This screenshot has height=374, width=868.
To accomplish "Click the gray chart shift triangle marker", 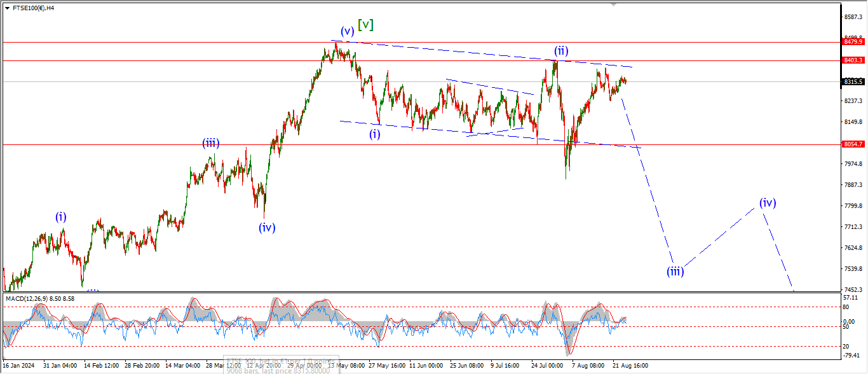I will pyautogui.click(x=613, y=4).
